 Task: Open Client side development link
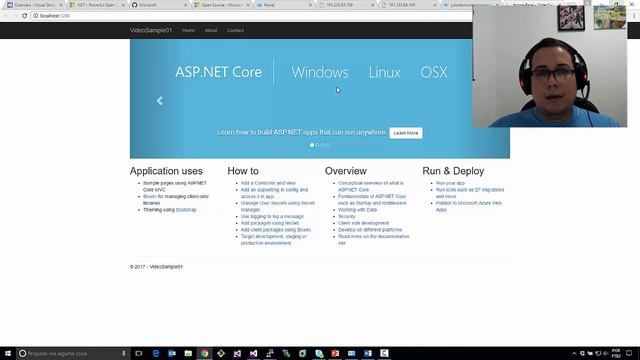pyautogui.click(x=363, y=223)
